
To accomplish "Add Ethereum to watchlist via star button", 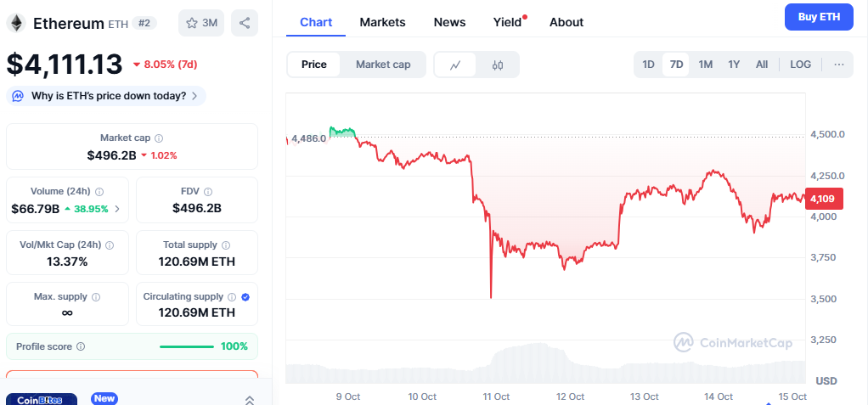I will pos(201,23).
